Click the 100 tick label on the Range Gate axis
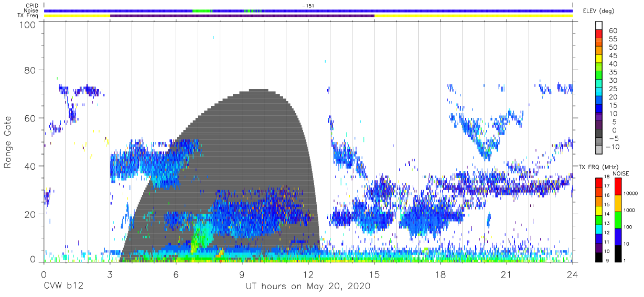Viewport: 644px width, 297px height. 27,25
